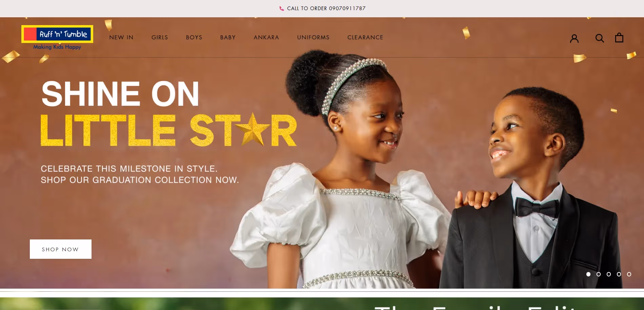Screen dimensions: 644x310
Task: Go to the ANKARA collection
Action: (266, 37)
